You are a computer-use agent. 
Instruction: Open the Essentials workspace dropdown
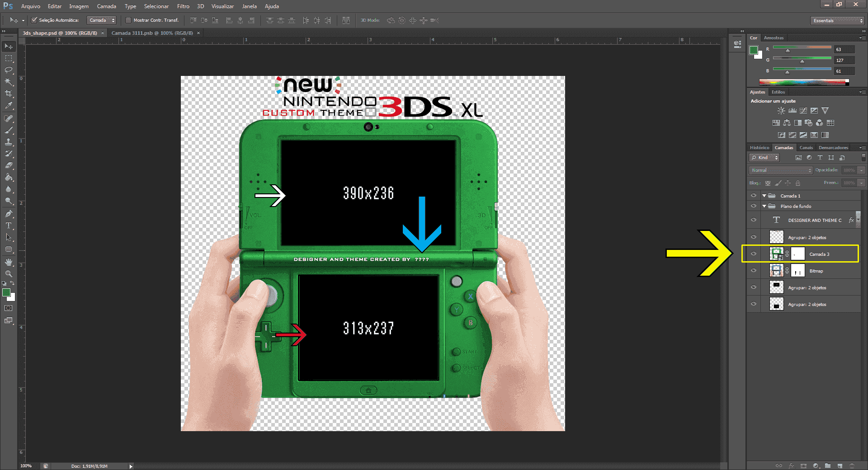838,21
